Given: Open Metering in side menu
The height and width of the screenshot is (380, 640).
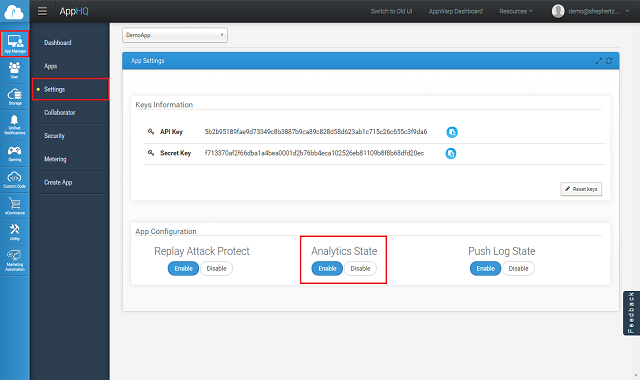Looking at the screenshot, I should point(55,159).
